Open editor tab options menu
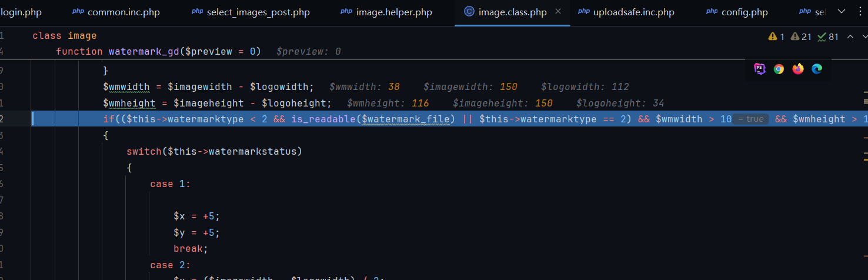Image resolution: width=868 pixels, height=280 pixels. pos(860,12)
